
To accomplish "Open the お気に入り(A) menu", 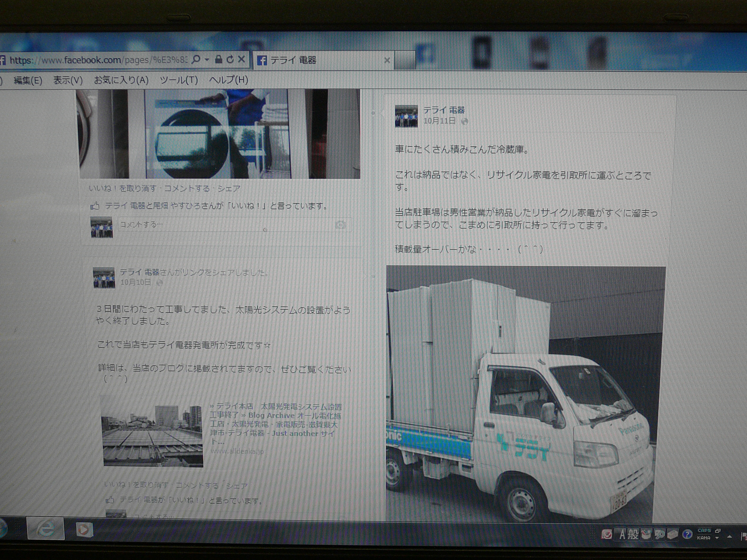I will tap(121, 80).
